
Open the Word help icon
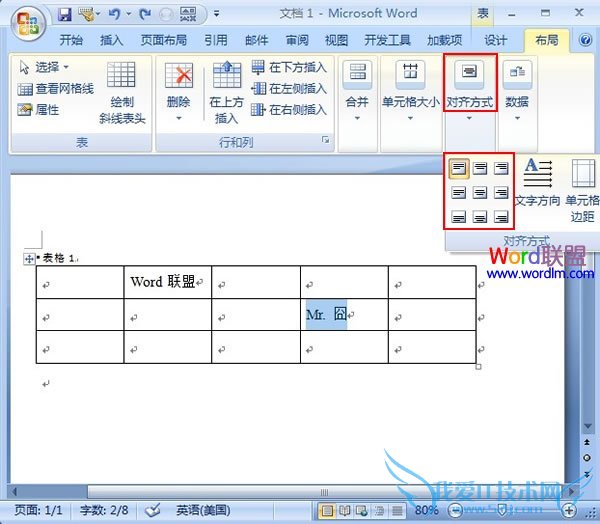[585, 40]
